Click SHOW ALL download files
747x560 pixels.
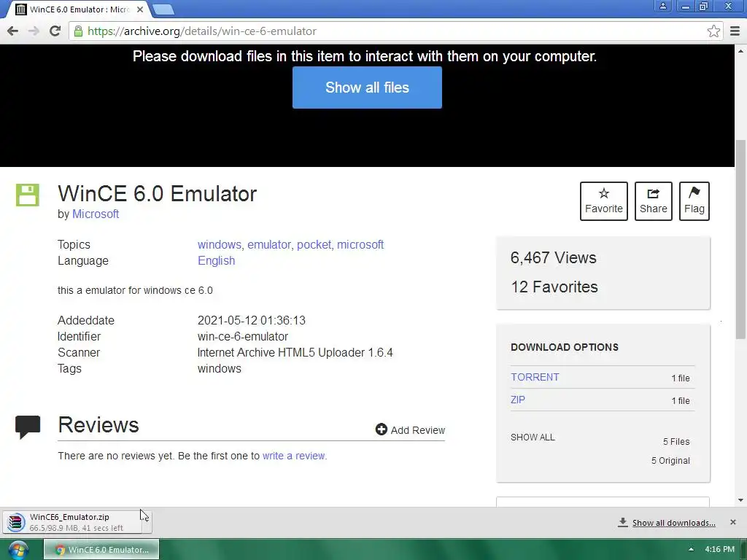point(533,437)
